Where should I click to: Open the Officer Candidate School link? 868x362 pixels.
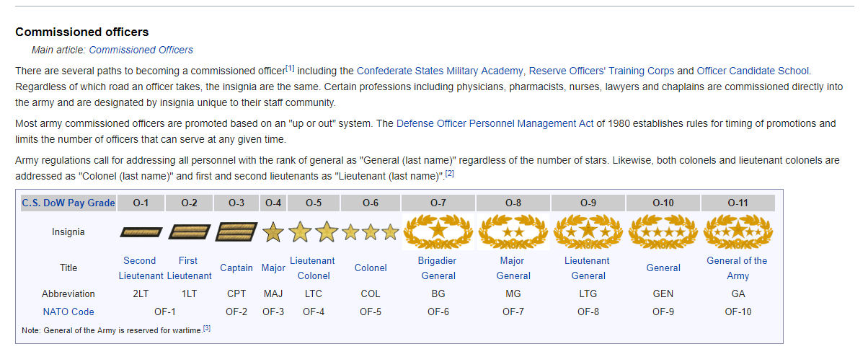753,71
